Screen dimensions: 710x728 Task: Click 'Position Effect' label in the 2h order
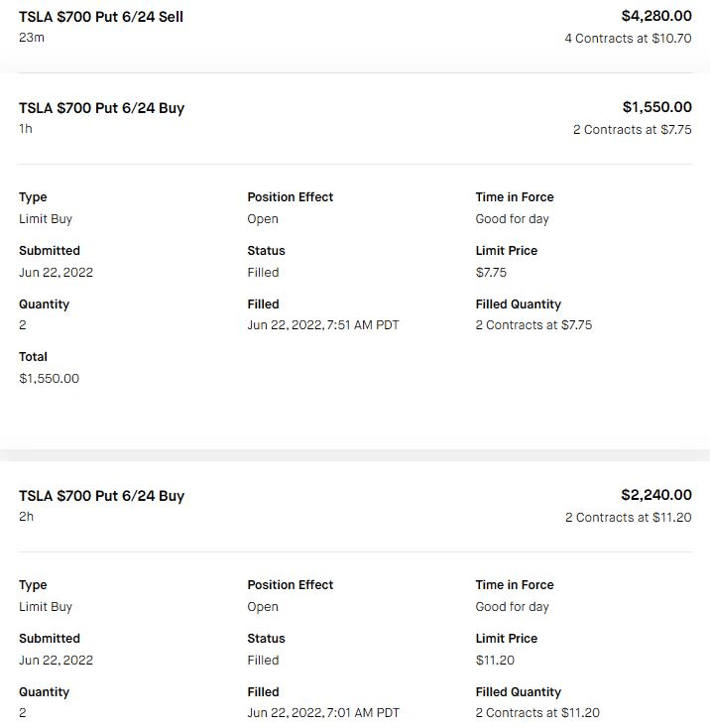[x=291, y=585]
